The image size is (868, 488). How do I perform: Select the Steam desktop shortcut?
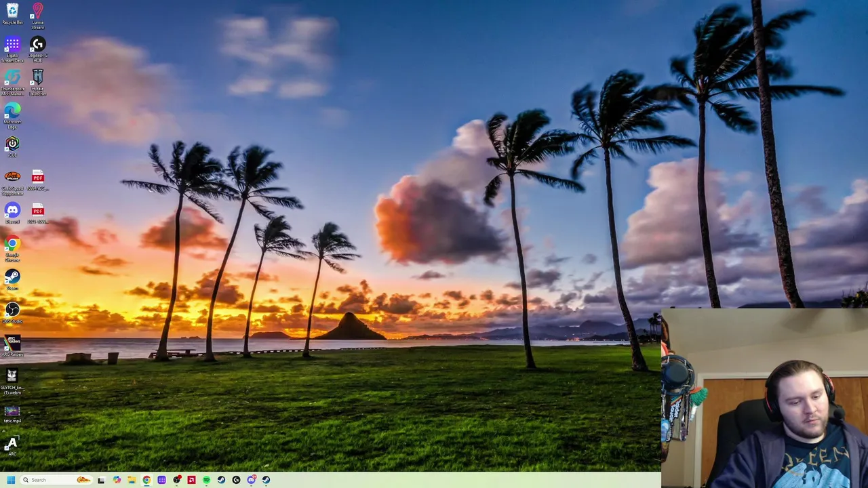tap(12, 280)
